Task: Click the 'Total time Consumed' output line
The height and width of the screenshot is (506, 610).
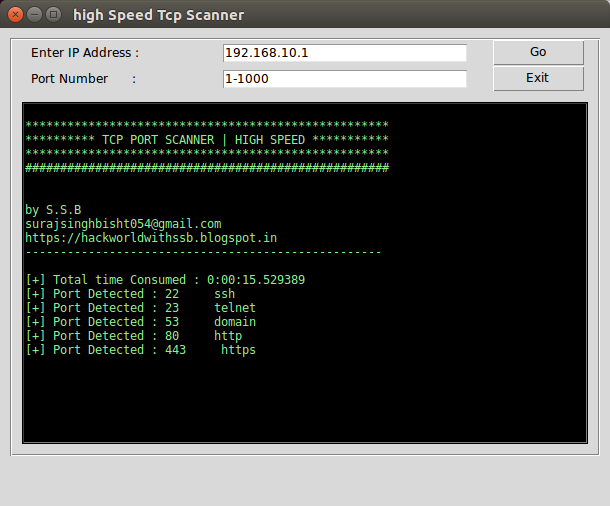Action: [165, 280]
